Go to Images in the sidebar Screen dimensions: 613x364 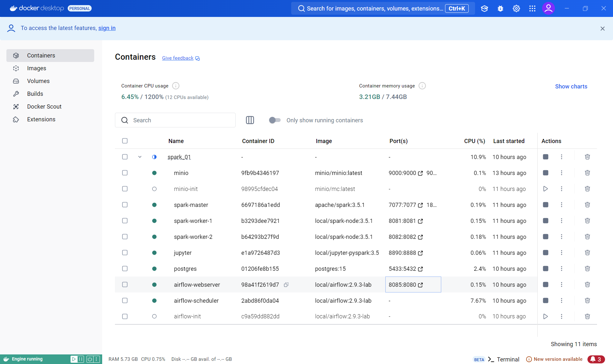pyautogui.click(x=50, y=68)
